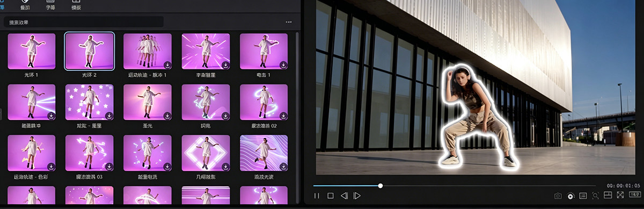Download the starburst rays effect beside 电击 1

pos(225,65)
